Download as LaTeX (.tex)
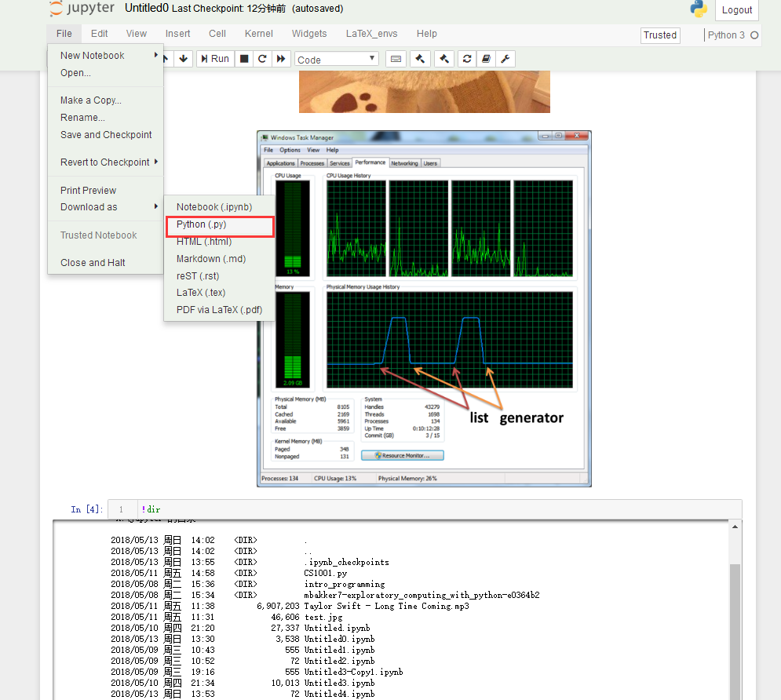Screen dimensions: 781x700 point(219,293)
